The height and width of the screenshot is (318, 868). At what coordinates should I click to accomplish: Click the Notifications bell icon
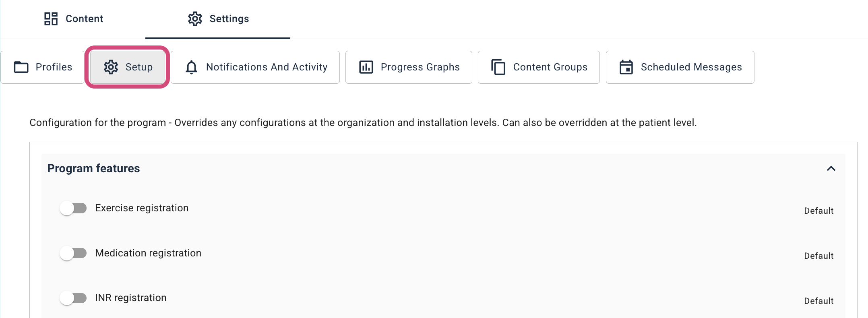pos(192,67)
